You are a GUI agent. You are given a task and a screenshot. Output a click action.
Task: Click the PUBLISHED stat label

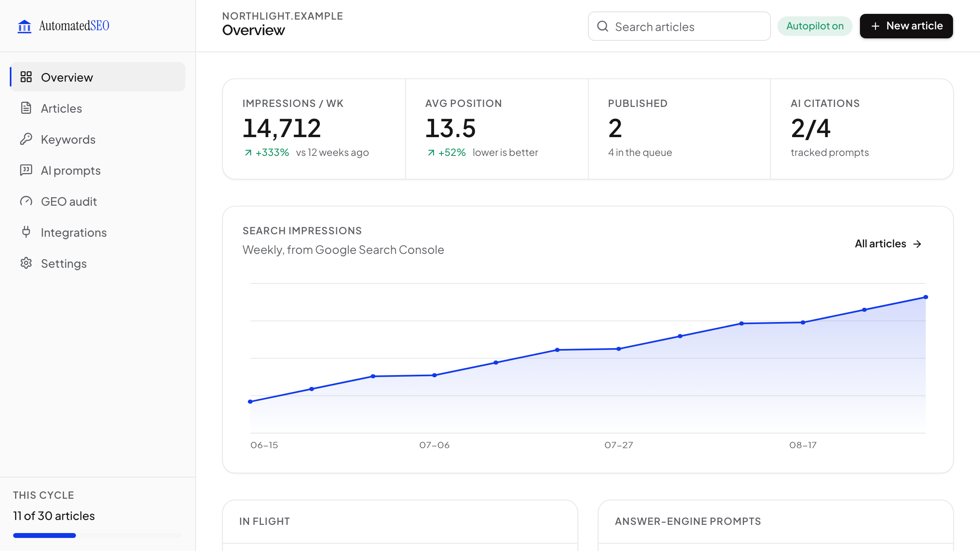pos(638,103)
